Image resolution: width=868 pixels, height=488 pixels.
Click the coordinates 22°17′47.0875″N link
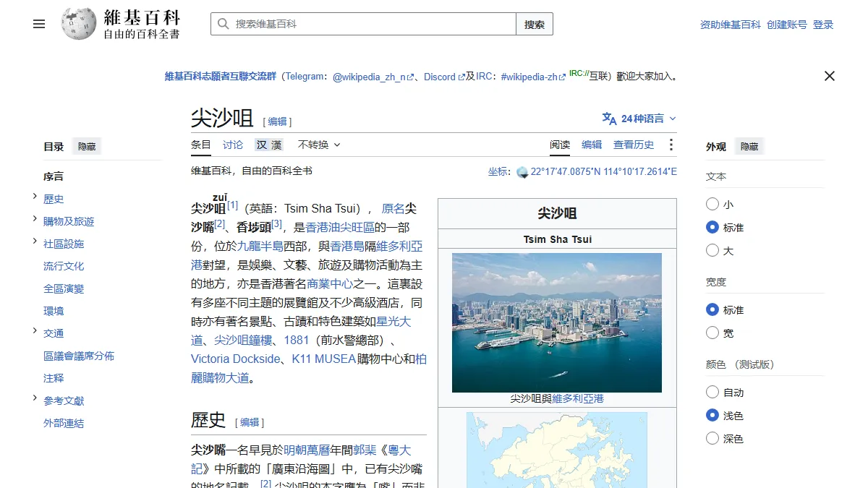pos(603,172)
